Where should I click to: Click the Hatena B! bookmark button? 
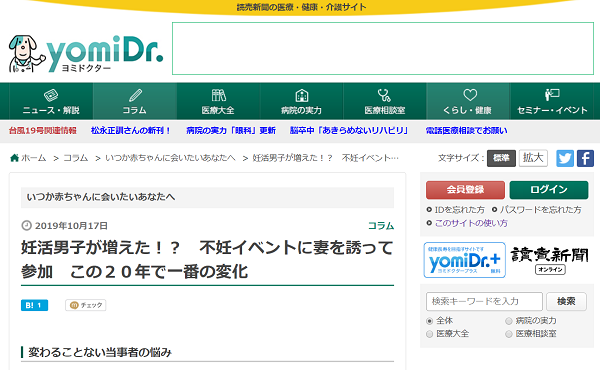pyautogui.click(x=34, y=305)
